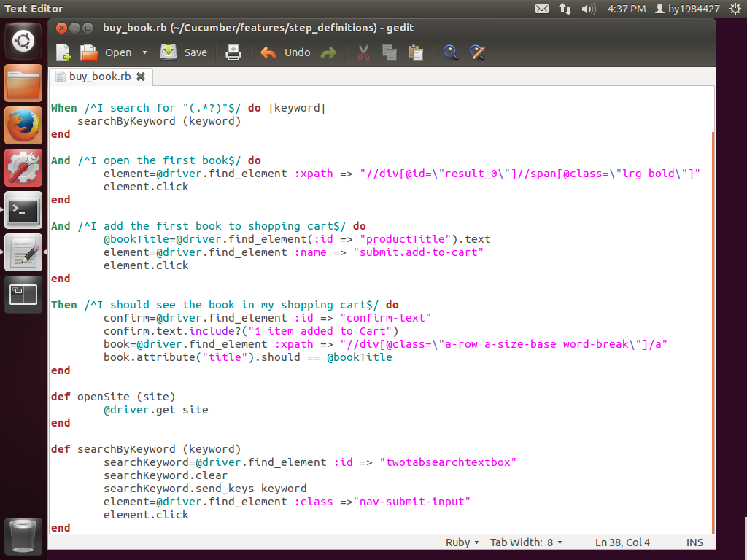Image resolution: width=747 pixels, height=560 pixels.
Task: Create a new document with toolbar icon
Action: [x=63, y=52]
